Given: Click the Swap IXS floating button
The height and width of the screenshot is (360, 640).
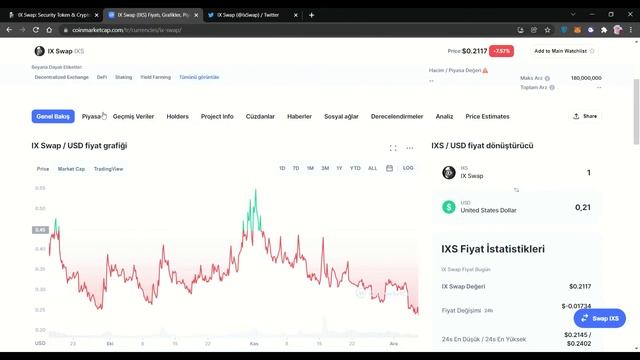Looking at the screenshot, I should tap(600, 318).
